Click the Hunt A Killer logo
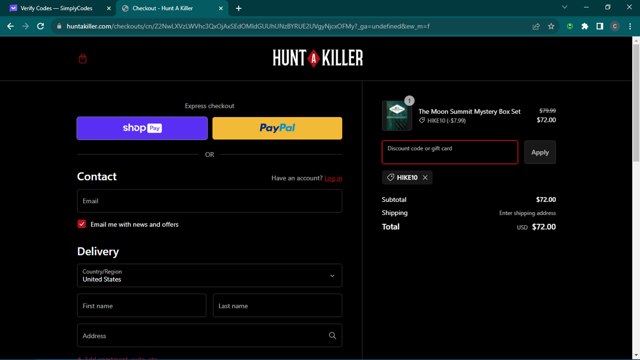 (318, 58)
